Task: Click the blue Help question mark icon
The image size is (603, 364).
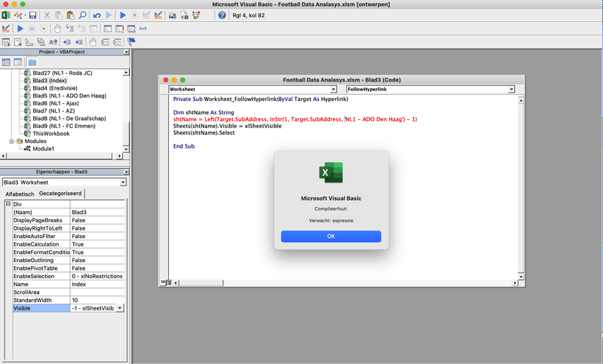Action: (x=222, y=15)
